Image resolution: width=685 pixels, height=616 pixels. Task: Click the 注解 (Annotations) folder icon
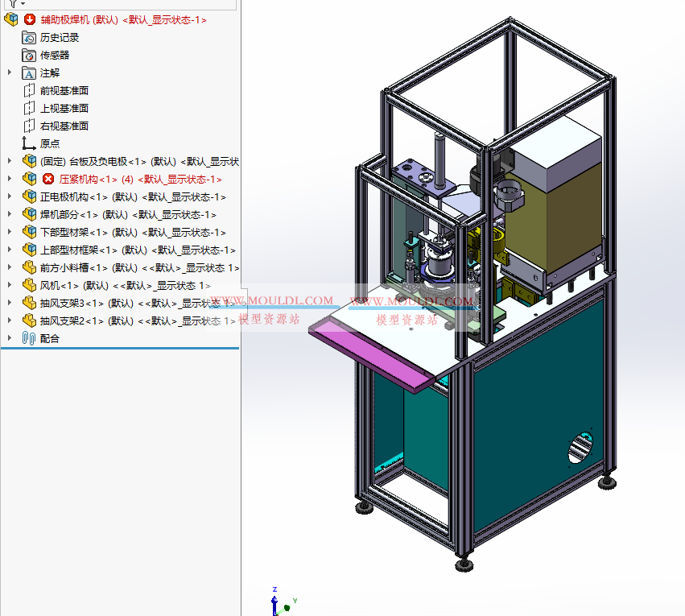(29, 72)
